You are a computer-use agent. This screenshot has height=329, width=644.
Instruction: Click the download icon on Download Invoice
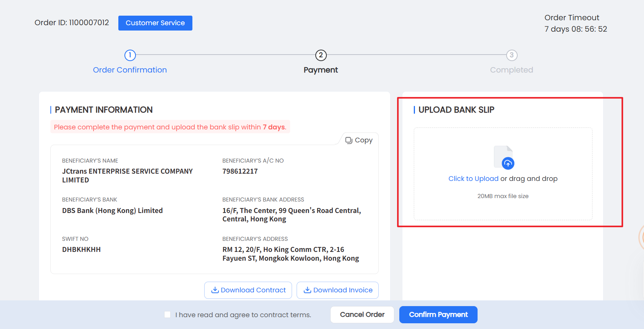(307, 290)
